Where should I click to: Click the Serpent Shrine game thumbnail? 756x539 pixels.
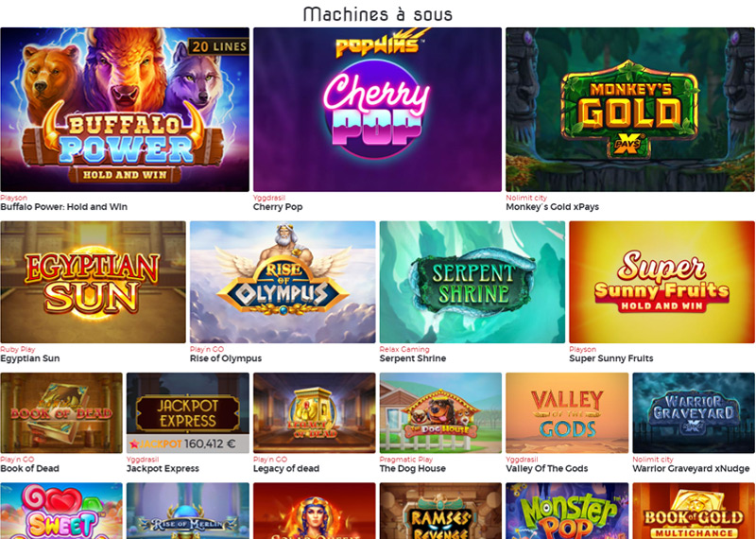pos(472,283)
